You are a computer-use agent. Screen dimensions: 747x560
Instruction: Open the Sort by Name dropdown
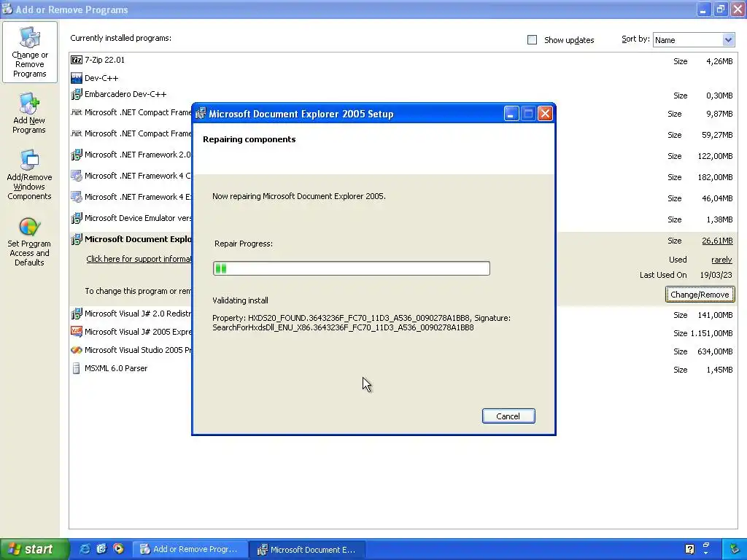pyautogui.click(x=694, y=40)
